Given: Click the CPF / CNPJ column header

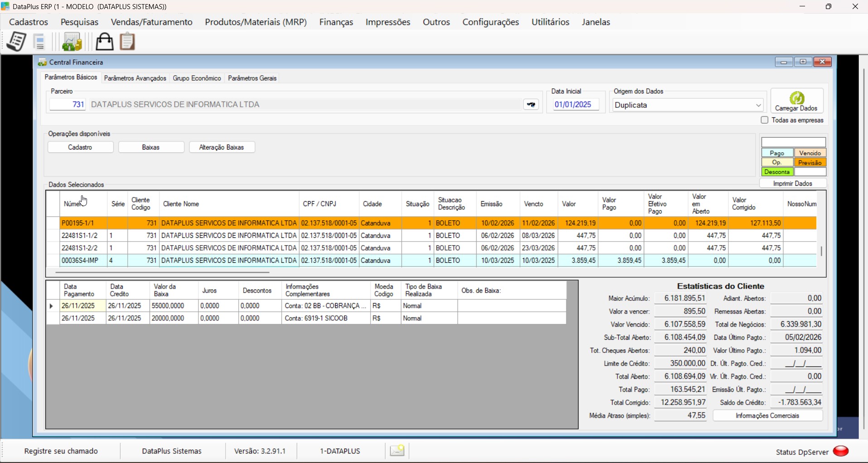Looking at the screenshot, I should [329, 204].
